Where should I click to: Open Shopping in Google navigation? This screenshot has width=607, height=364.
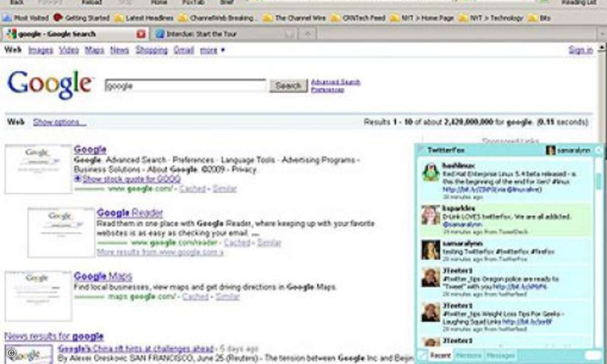click(x=151, y=50)
